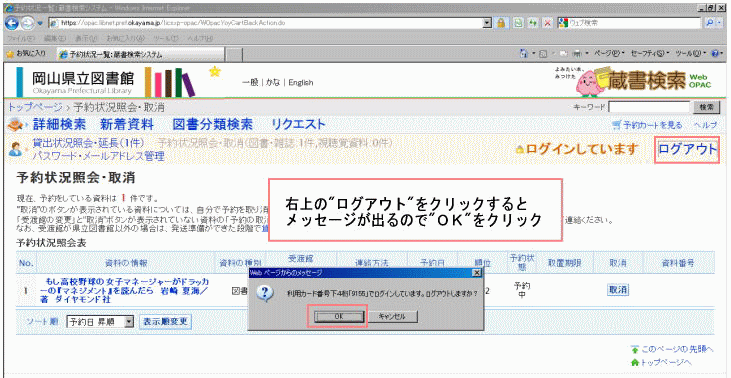Open 詳細検索 page
The width and height of the screenshot is (731, 378).
coord(59,124)
